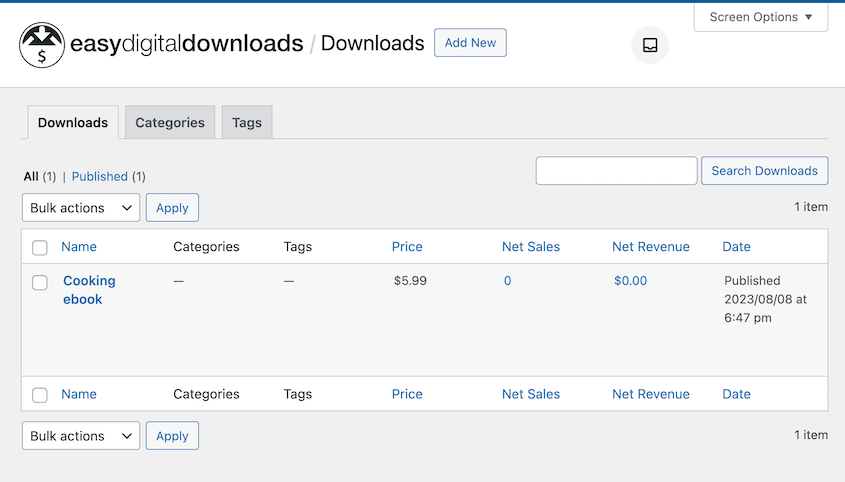
Task: Sort by Date in table header
Action: click(736, 246)
